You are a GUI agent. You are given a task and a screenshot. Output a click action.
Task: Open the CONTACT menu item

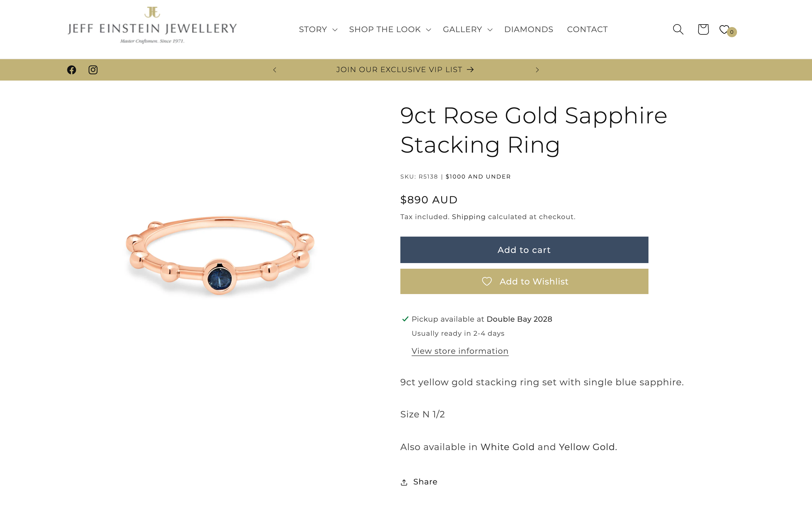pyautogui.click(x=587, y=30)
